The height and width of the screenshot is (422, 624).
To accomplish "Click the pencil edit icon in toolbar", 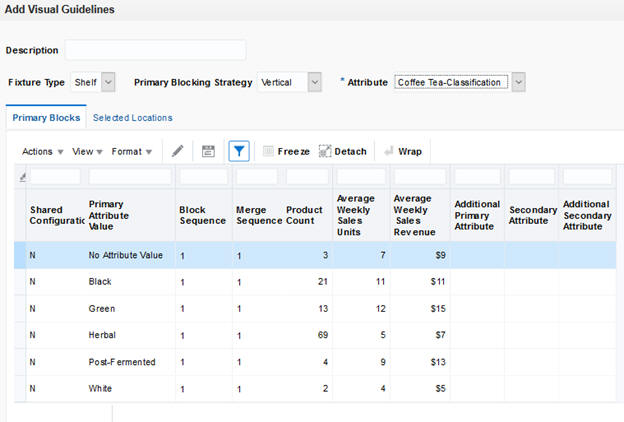I will [x=177, y=151].
